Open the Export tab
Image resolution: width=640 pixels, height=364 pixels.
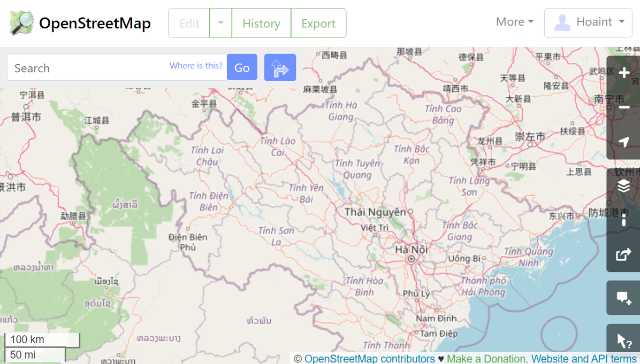coord(318,23)
